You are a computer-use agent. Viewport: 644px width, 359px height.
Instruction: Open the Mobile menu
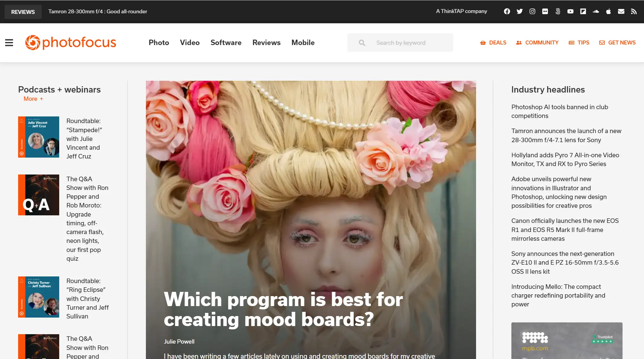303,43
